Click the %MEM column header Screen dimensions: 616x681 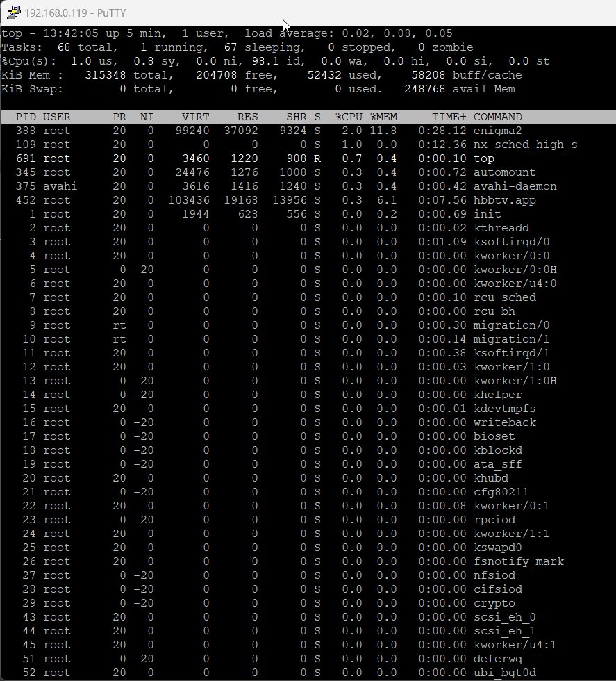[383, 117]
